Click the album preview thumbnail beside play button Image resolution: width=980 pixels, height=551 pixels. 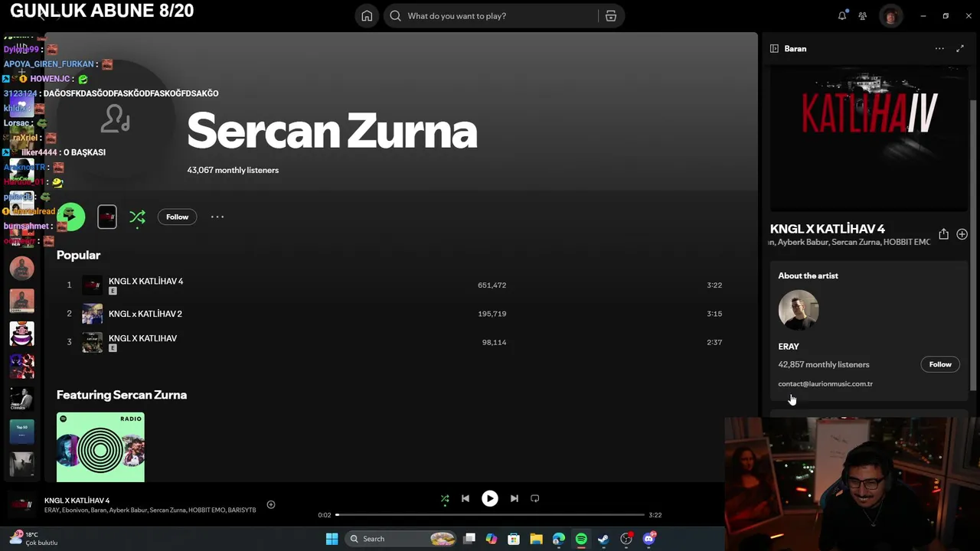coord(107,217)
